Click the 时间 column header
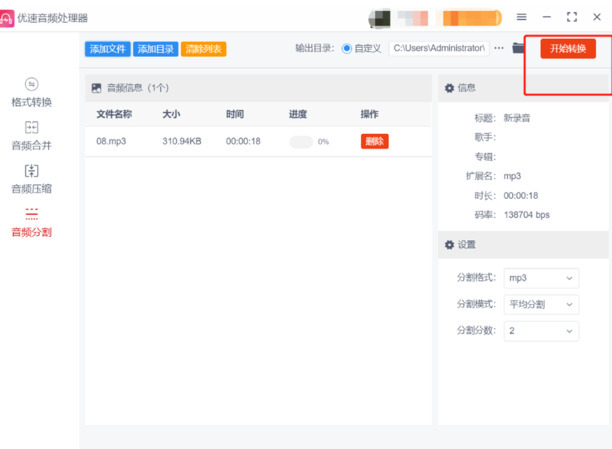Viewport: 612px width, 449px height. 235,114
